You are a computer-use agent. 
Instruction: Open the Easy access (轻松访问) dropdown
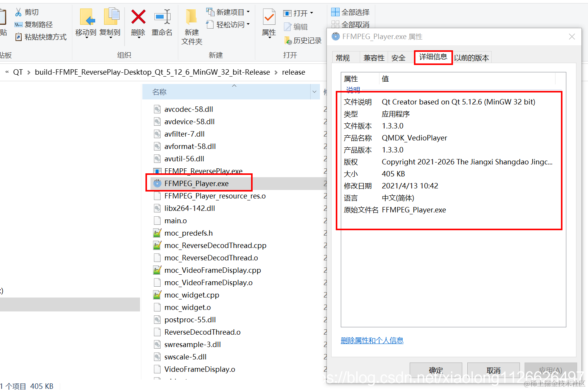(x=228, y=25)
